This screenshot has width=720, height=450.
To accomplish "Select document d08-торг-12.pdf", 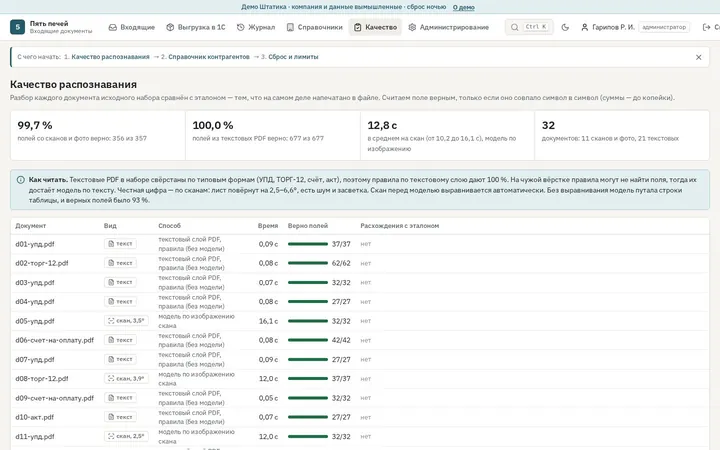I will click(x=42, y=379).
